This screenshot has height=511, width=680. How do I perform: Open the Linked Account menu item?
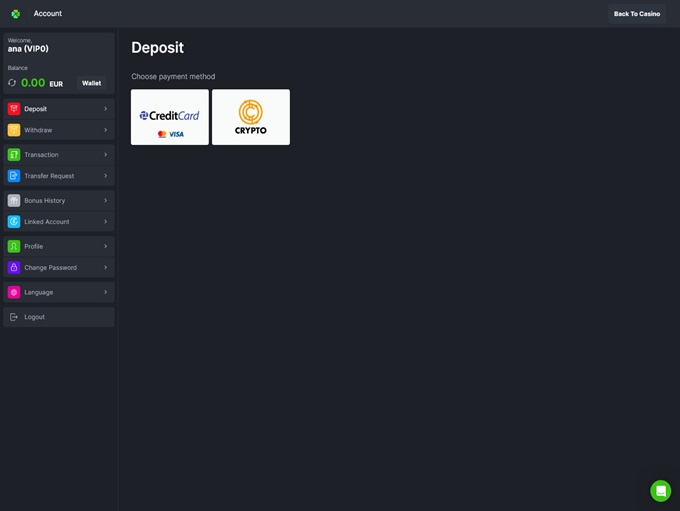(x=59, y=222)
